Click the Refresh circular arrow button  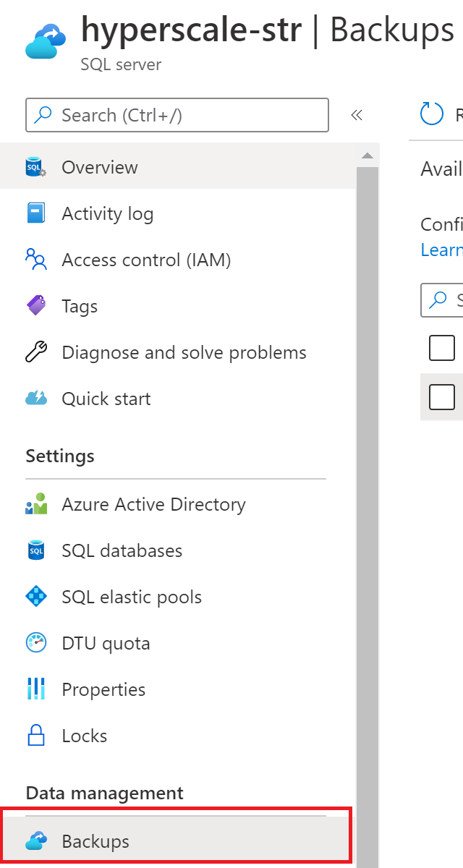click(432, 114)
